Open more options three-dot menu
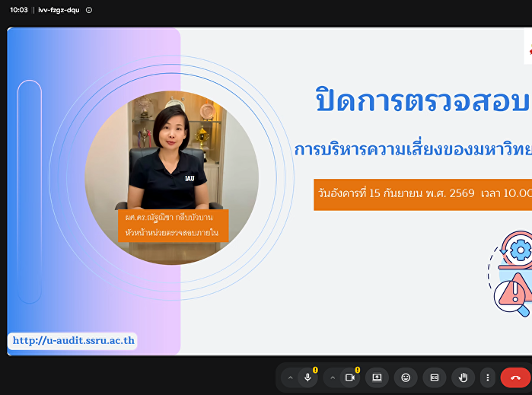This screenshot has width=532, height=395. (488, 377)
